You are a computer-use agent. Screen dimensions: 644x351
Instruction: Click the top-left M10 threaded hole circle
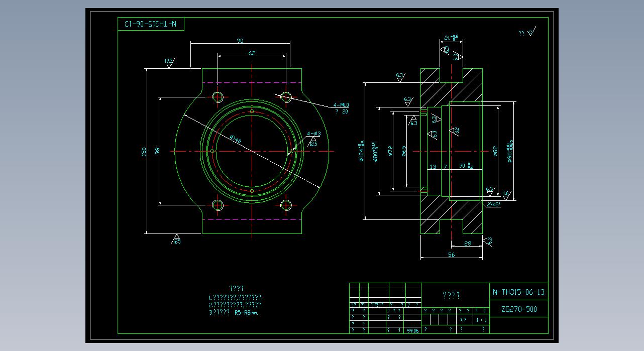[218, 97]
